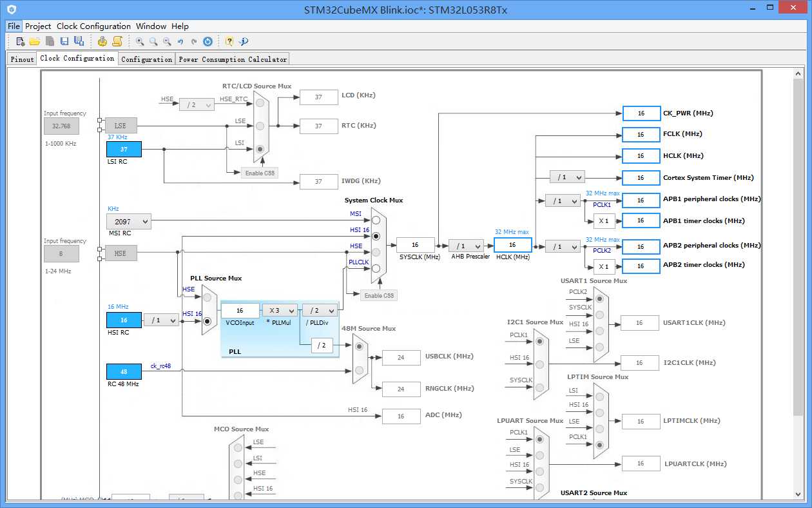The image size is (812, 508).
Task: Redo the clock change
Action: 194,41
